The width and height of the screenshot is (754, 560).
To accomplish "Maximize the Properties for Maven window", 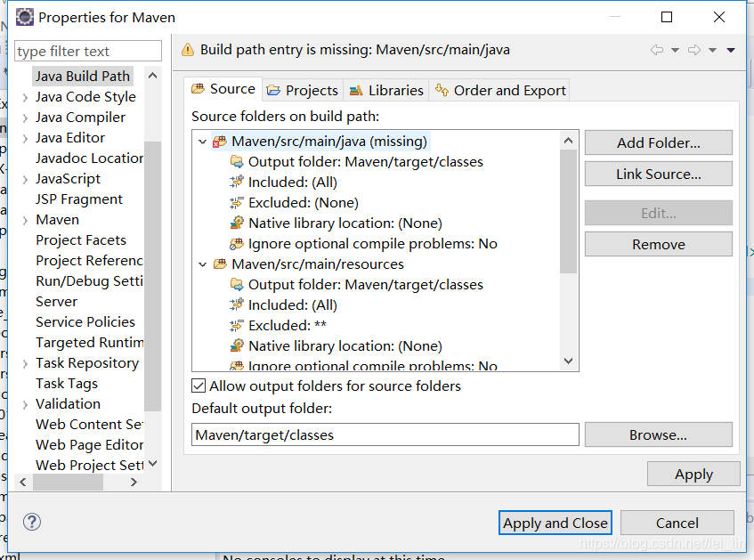I will (x=667, y=17).
